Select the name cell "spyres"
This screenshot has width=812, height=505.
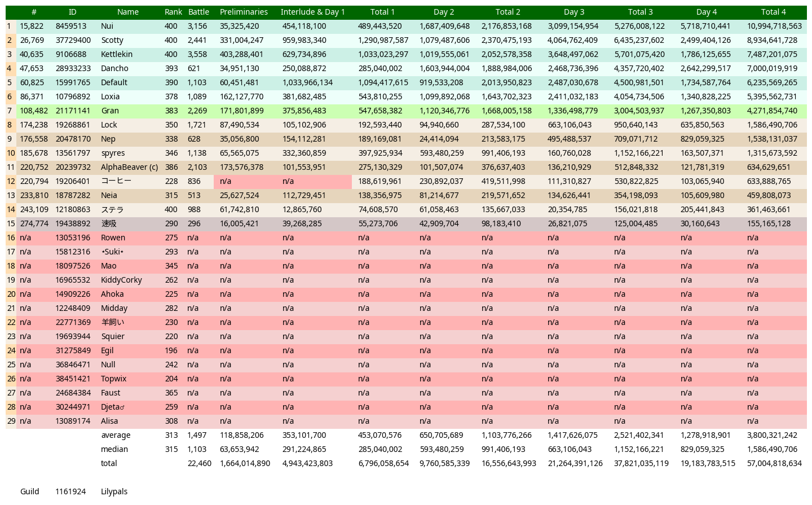[113, 153]
